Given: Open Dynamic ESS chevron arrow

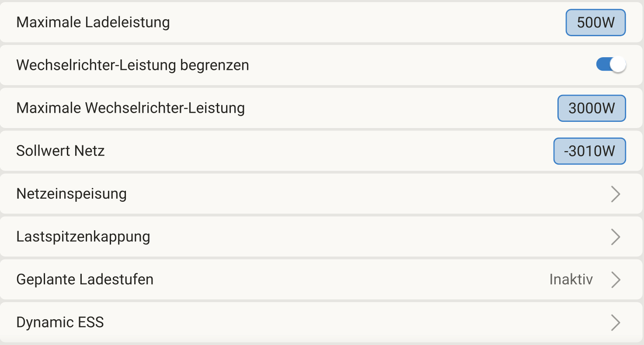Looking at the screenshot, I should [615, 323].
